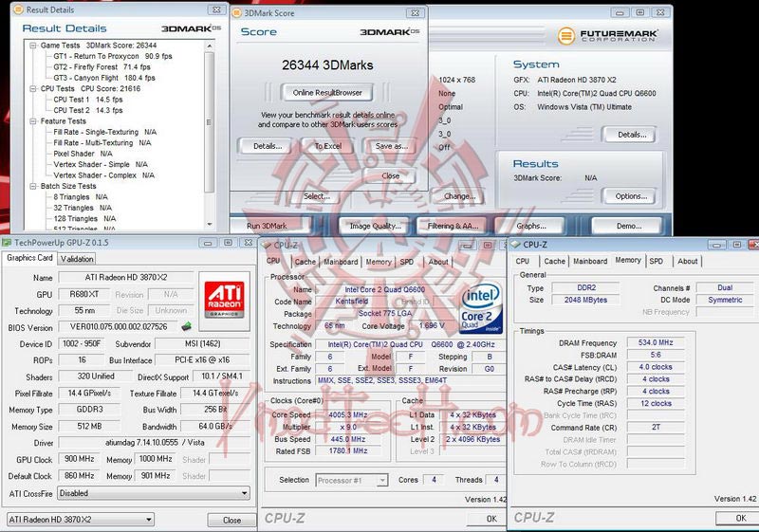Select GT3 - Canyon Flight result row
The height and width of the screenshot is (532, 759).
pyautogui.click(x=104, y=78)
